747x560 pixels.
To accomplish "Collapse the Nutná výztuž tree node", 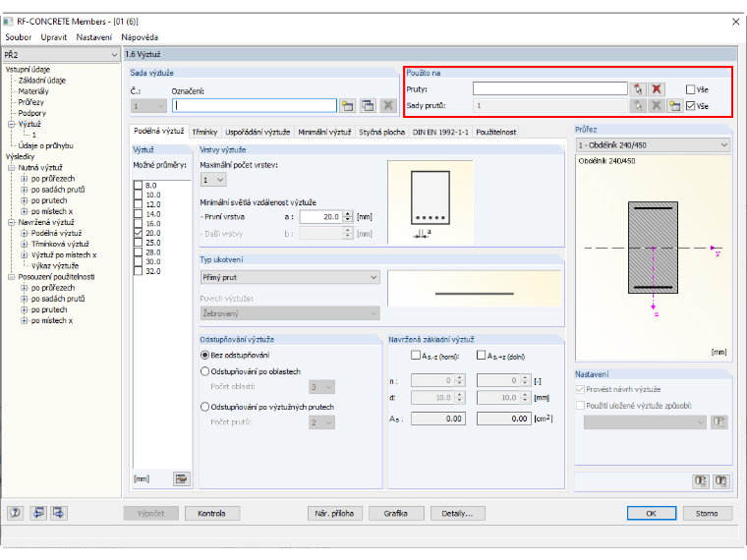I will coord(11,168).
